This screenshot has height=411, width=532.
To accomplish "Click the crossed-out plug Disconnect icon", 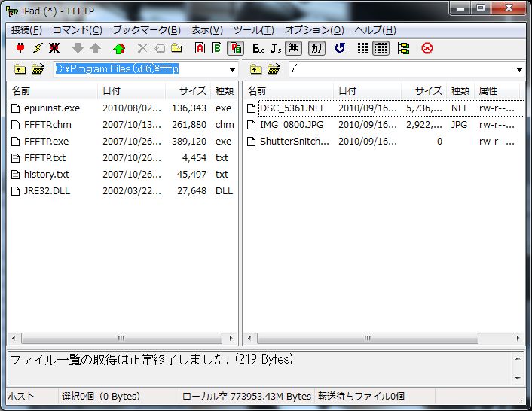I will 54,48.
